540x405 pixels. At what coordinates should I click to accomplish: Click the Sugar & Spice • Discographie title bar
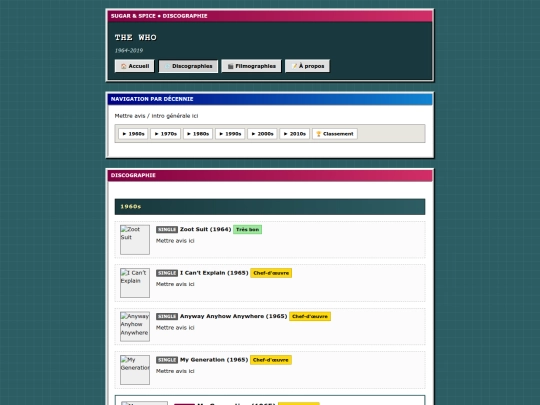(x=270, y=16)
